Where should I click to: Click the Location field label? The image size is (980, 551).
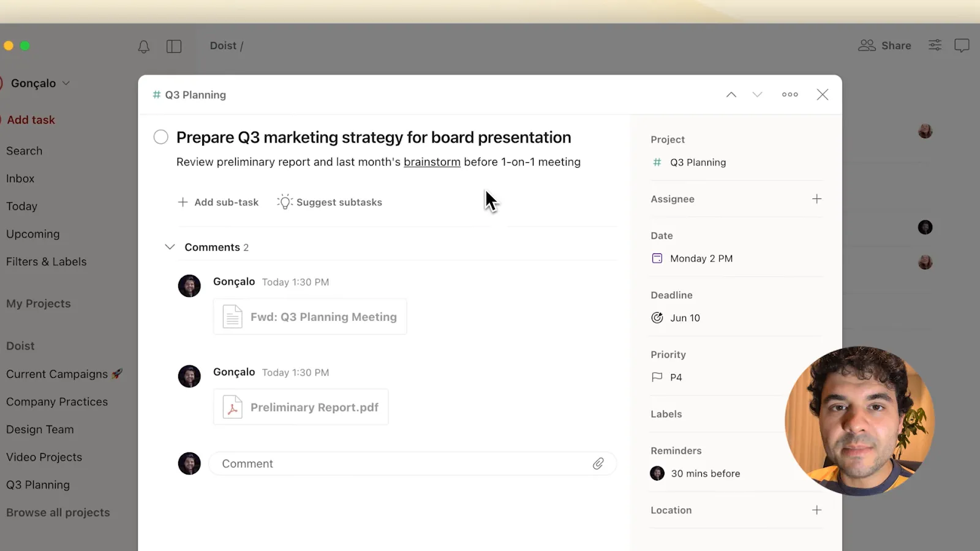click(671, 510)
